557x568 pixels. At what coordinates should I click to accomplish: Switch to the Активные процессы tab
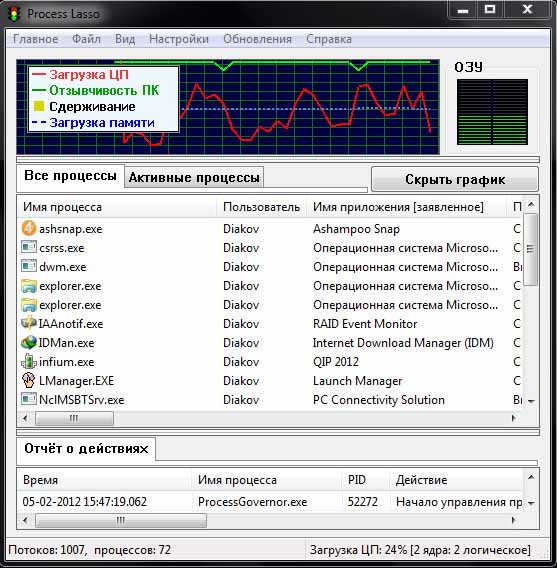pyautogui.click(x=194, y=178)
